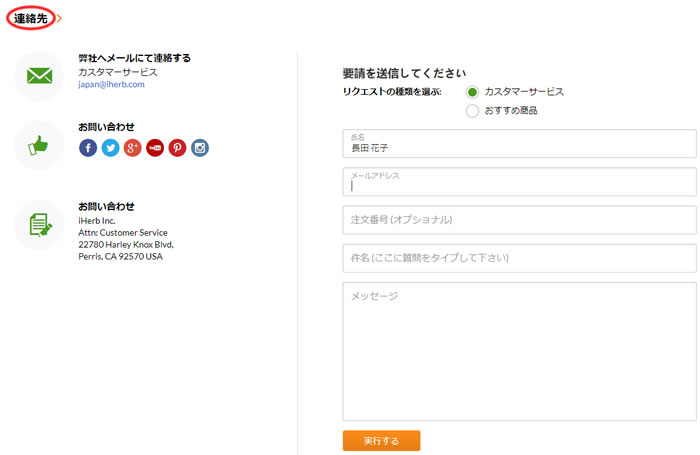Click the 件名 subject field
The width and height of the screenshot is (700, 455).
coord(519,258)
